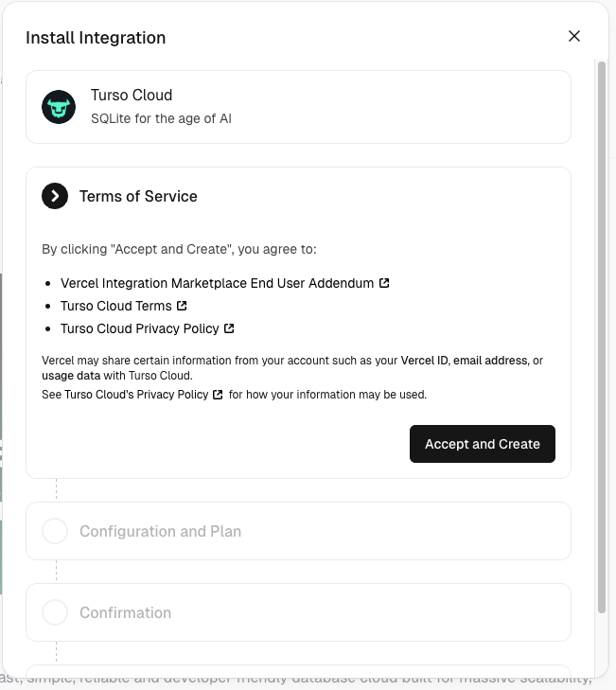Select the Confirmation step circle
This screenshot has width=616, height=690.
pyautogui.click(x=55, y=612)
